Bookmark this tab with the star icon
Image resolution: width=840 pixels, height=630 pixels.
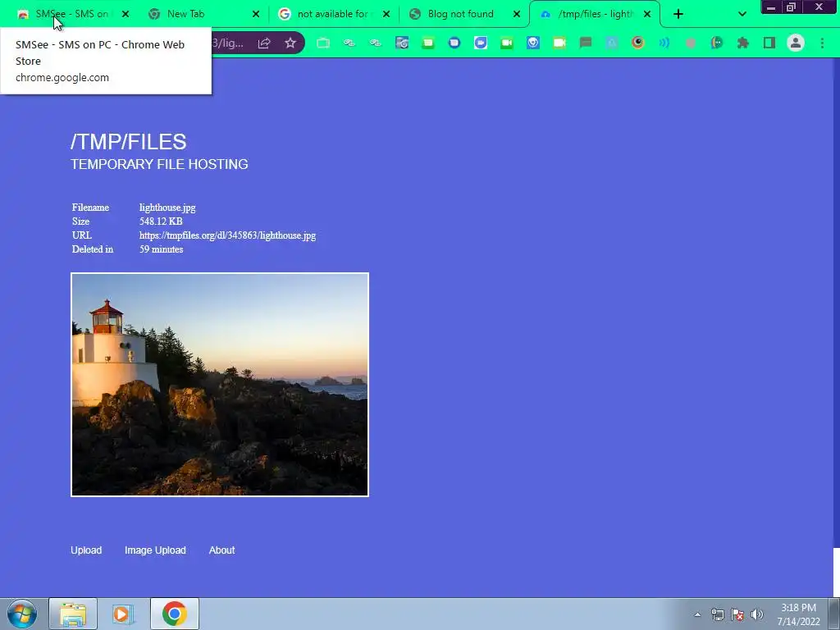pyautogui.click(x=290, y=43)
